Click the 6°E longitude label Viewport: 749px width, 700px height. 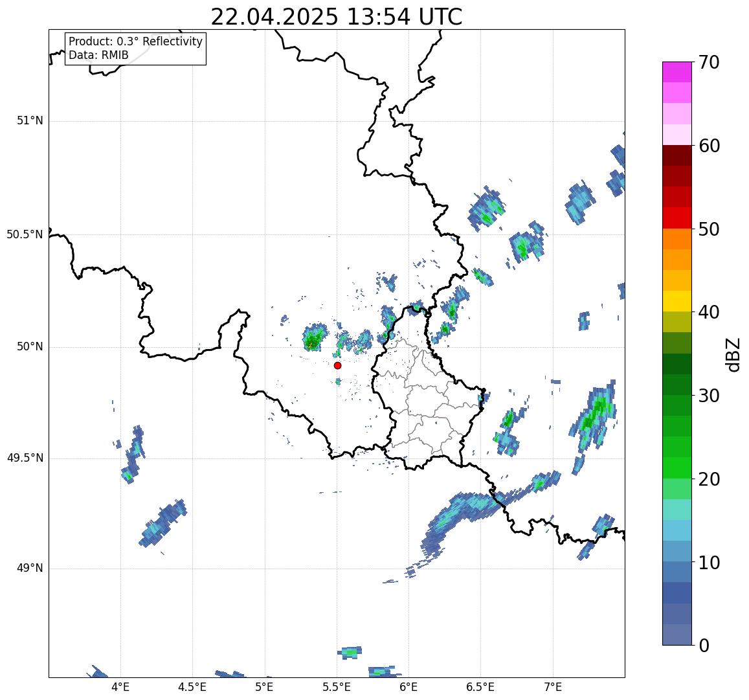(x=409, y=687)
